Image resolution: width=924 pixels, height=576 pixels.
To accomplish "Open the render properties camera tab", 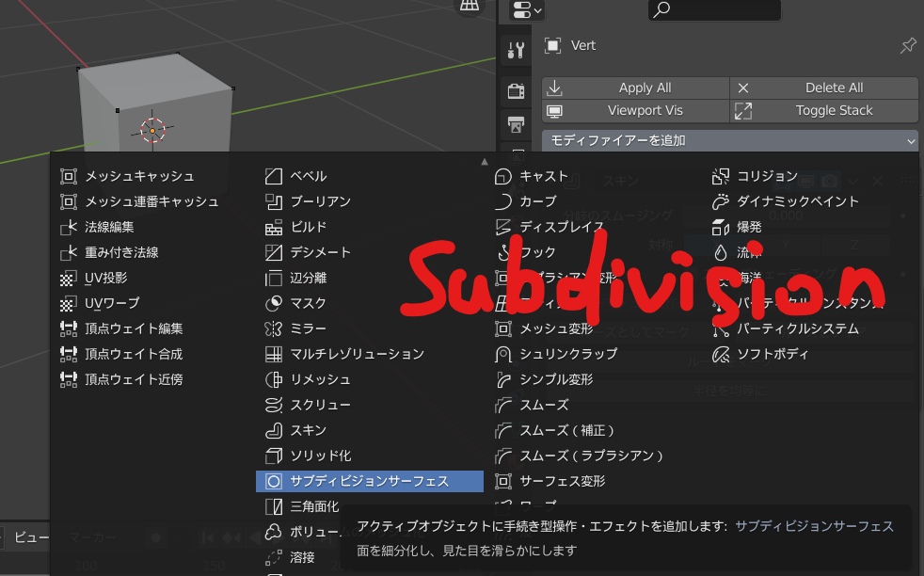I will tap(517, 90).
